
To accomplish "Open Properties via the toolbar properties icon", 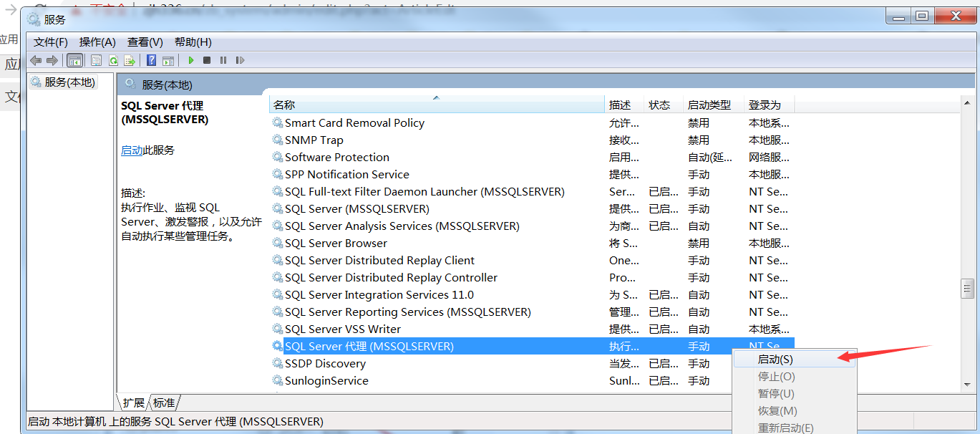I will tap(96, 61).
